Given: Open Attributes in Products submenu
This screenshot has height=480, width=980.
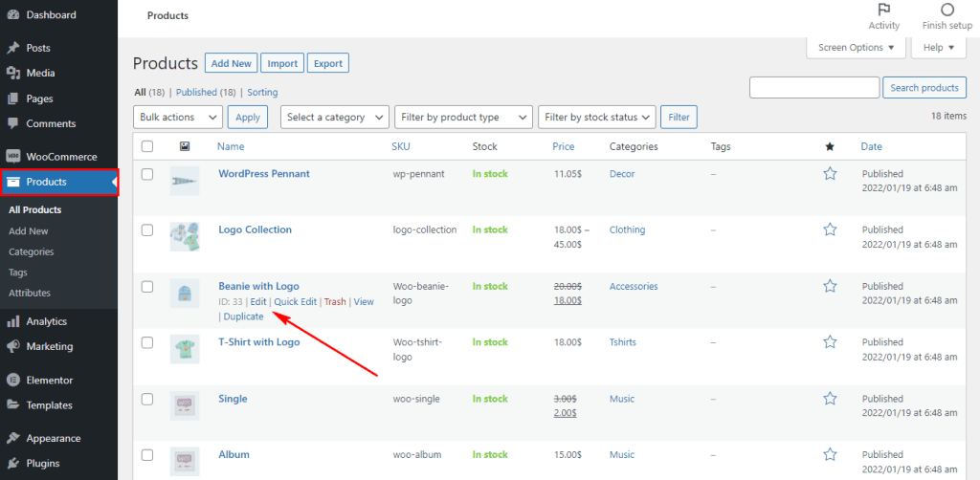Looking at the screenshot, I should click(30, 293).
